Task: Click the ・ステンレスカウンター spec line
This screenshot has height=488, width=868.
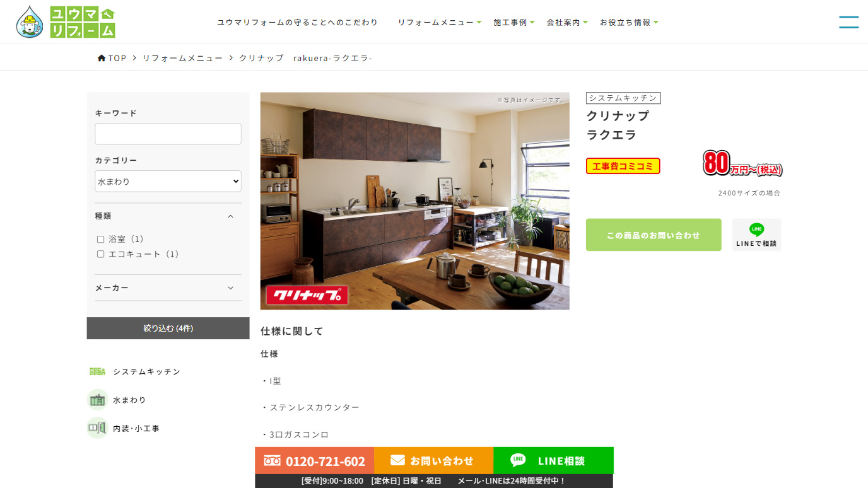Action: (310, 407)
